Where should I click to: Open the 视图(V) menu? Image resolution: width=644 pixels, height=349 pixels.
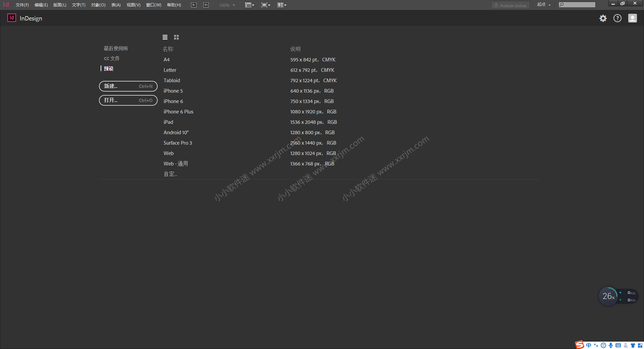(x=133, y=5)
